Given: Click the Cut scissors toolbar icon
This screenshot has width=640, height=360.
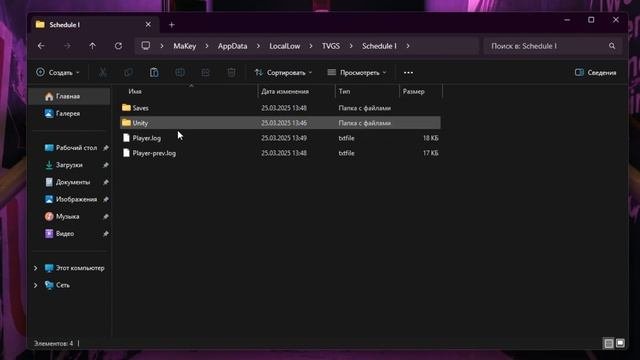Looking at the screenshot, I should (x=103, y=73).
